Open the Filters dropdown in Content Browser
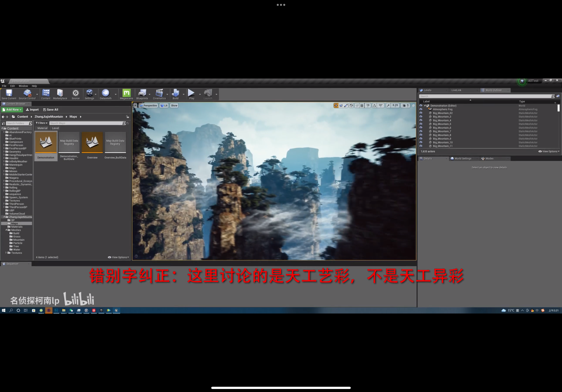Viewport: 562px width, 392px height. (41, 123)
